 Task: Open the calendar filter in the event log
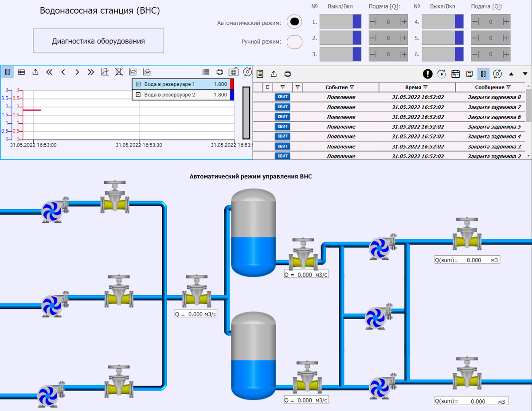tap(455, 74)
